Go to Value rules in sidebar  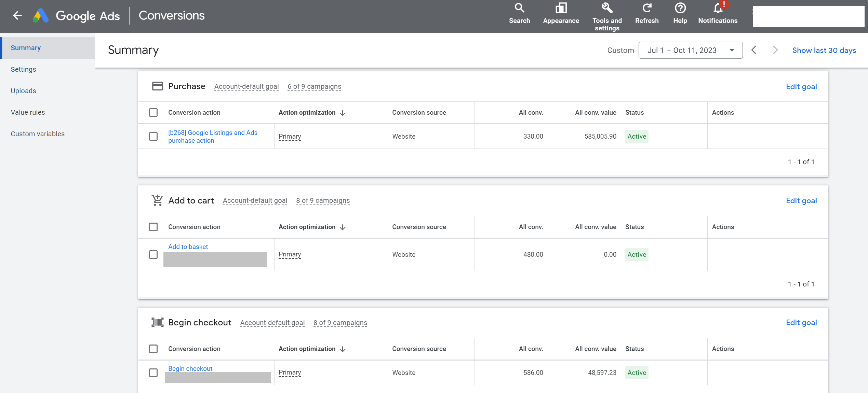click(x=28, y=112)
